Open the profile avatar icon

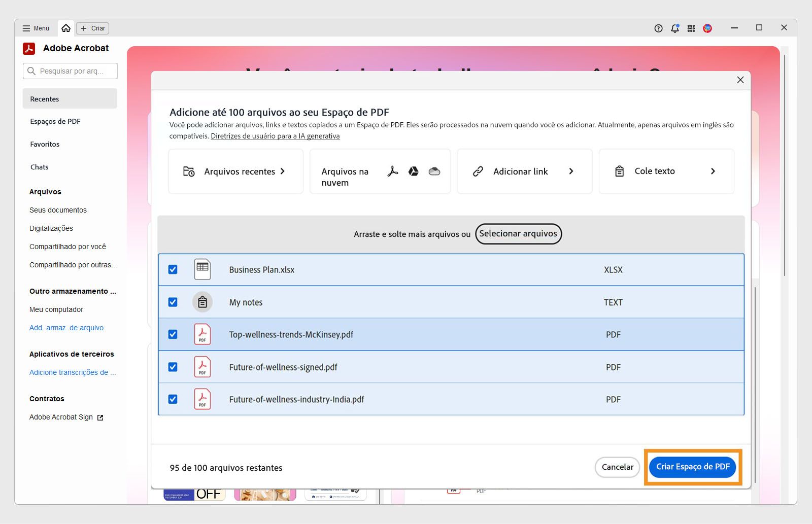click(707, 28)
